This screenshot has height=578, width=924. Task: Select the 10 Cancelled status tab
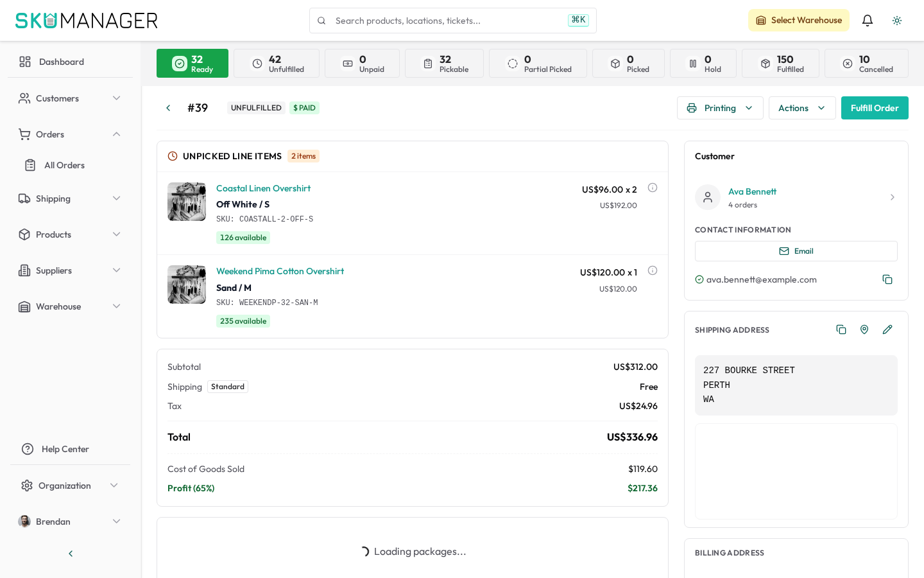(866, 64)
